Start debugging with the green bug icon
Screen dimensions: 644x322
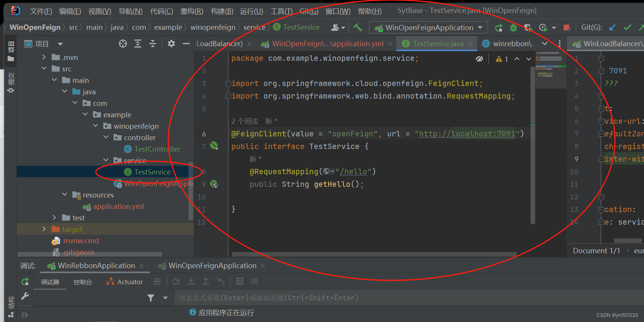[513, 28]
